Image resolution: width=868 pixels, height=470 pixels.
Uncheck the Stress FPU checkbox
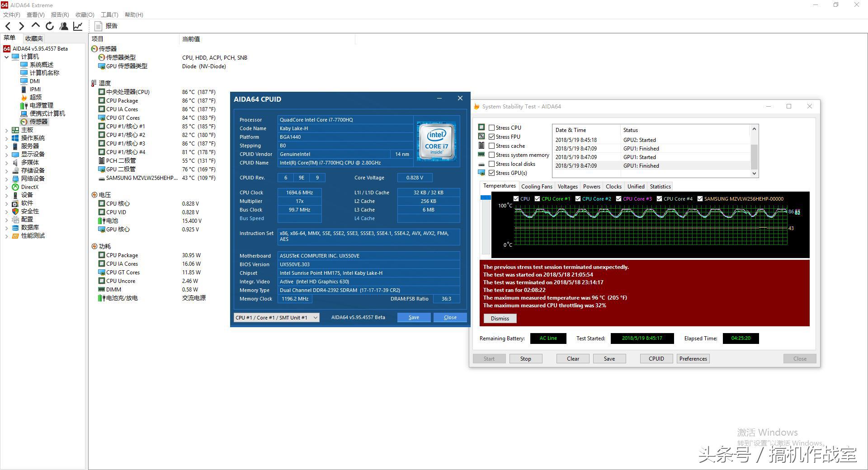pyautogui.click(x=492, y=137)
